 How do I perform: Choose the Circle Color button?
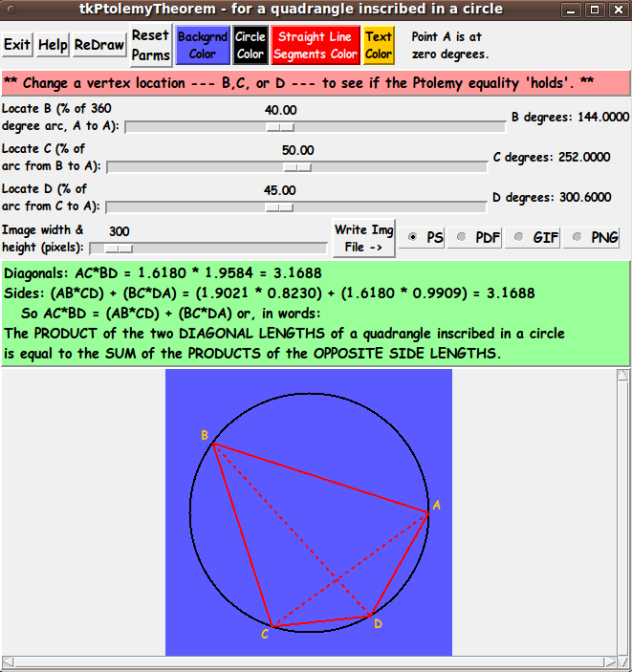click(251, 45)
